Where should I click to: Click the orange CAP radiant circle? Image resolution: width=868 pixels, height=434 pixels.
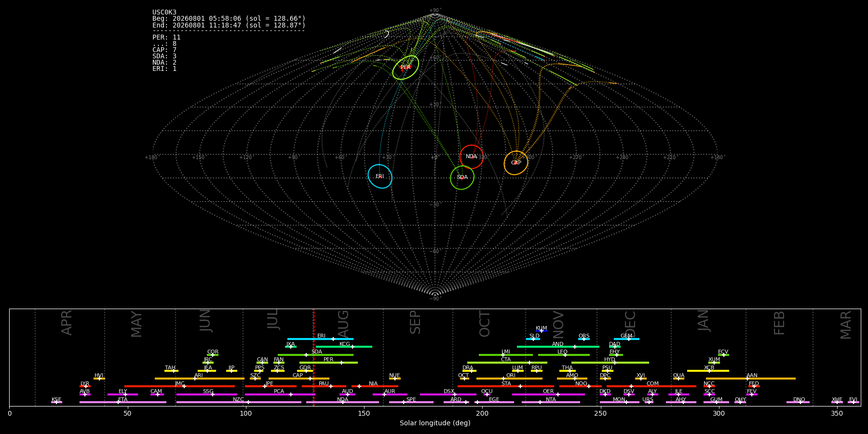[516, 163]
